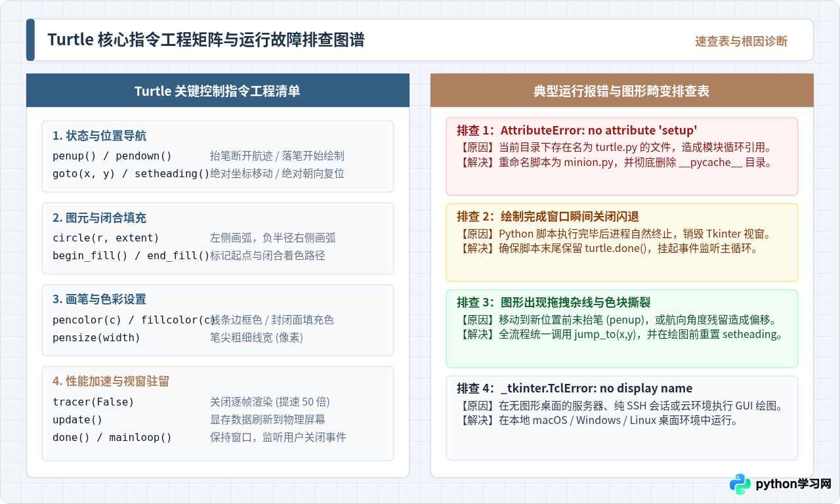Select the section heading "2. 图元与闭合填充"
840x504 pixels.
click(x=99, y=218)
